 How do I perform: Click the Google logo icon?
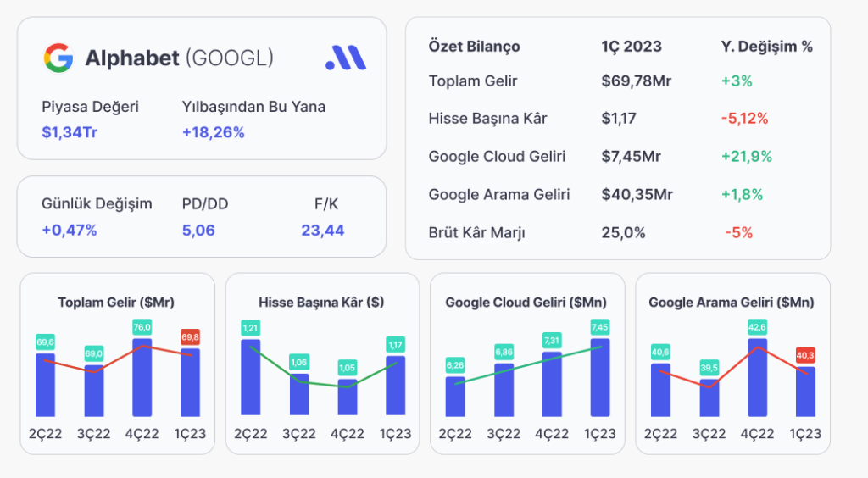(x=58, y=58)
